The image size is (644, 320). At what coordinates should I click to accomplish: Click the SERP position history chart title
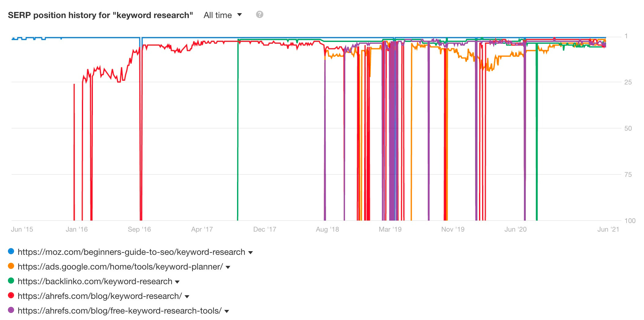point(101,15)
